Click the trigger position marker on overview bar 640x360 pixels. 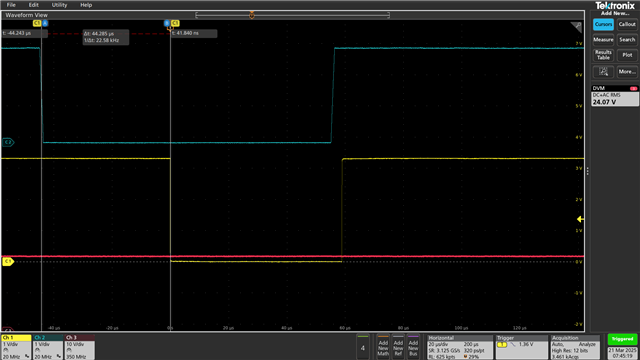click(252, 15)
